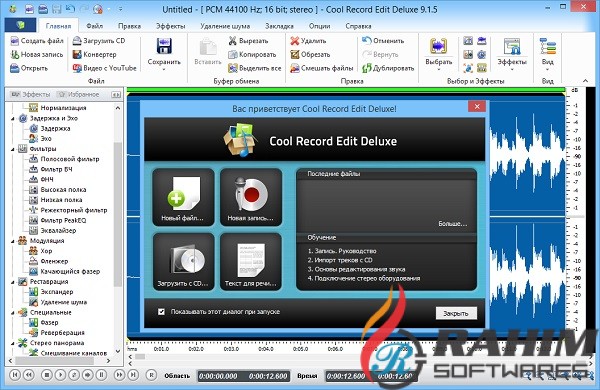Click the Загрузить с CD tile
The height and width of the screenshot is (390, 600).
(183, 262)
